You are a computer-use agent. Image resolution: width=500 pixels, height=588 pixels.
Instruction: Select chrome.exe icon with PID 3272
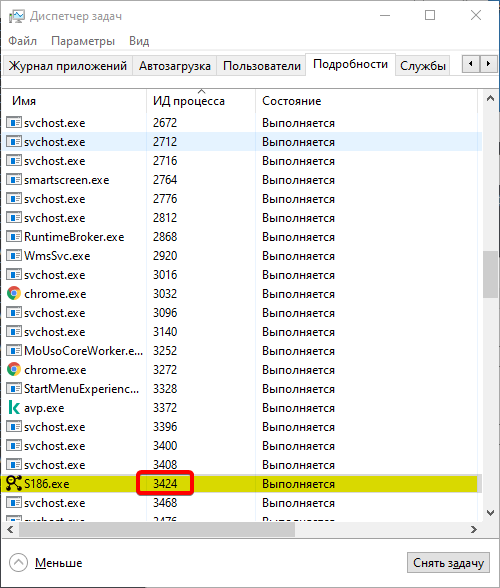pyautogui.click(x=14, y=370)
